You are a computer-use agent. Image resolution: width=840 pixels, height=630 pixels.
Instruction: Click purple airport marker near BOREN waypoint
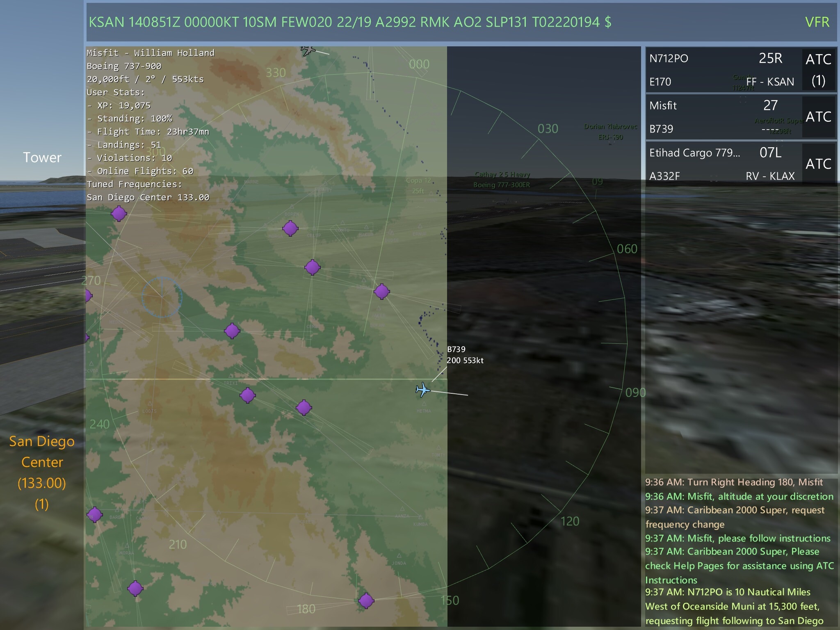coord(290,228)
